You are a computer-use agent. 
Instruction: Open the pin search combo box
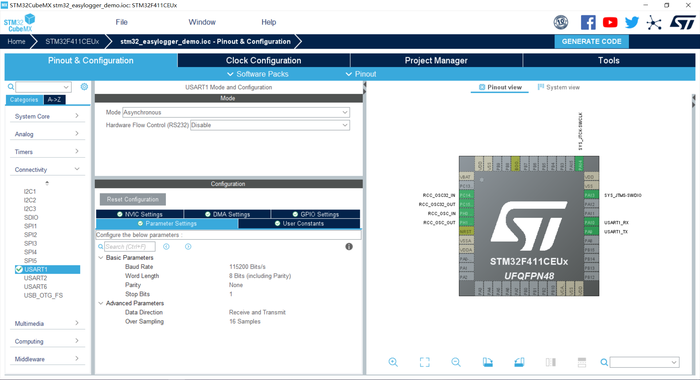point(645,362)
